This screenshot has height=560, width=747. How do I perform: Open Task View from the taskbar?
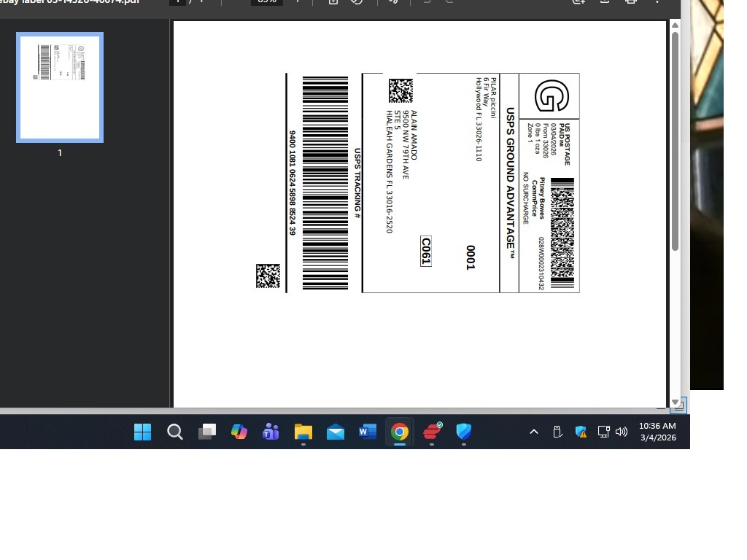(207, 432)
